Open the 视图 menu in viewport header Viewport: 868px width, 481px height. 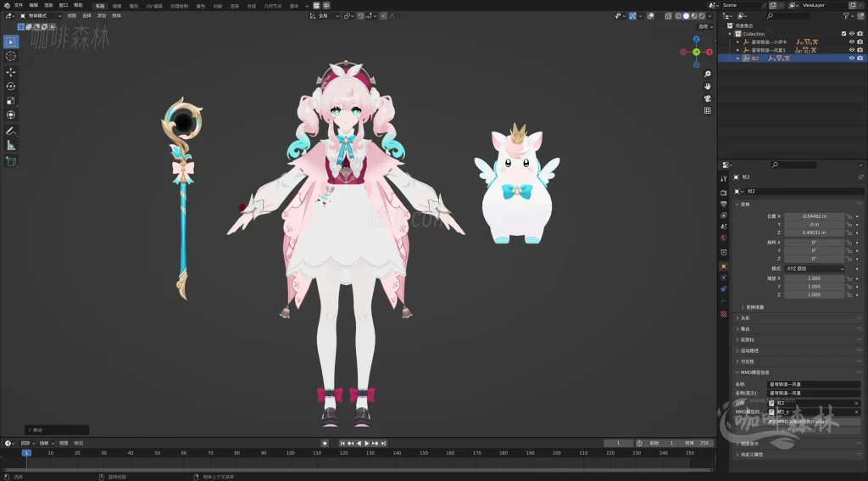click(x=72, y=15)
